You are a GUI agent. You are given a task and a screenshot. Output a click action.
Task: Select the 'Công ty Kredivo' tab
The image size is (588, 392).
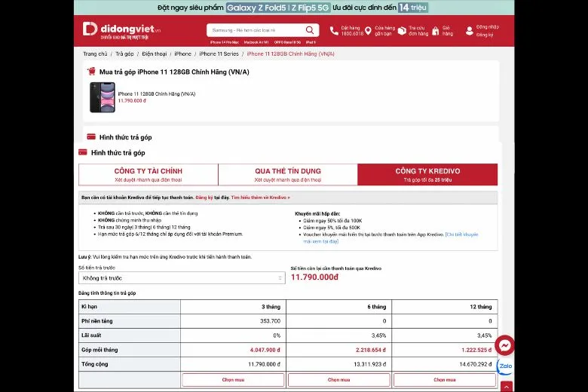427,174
